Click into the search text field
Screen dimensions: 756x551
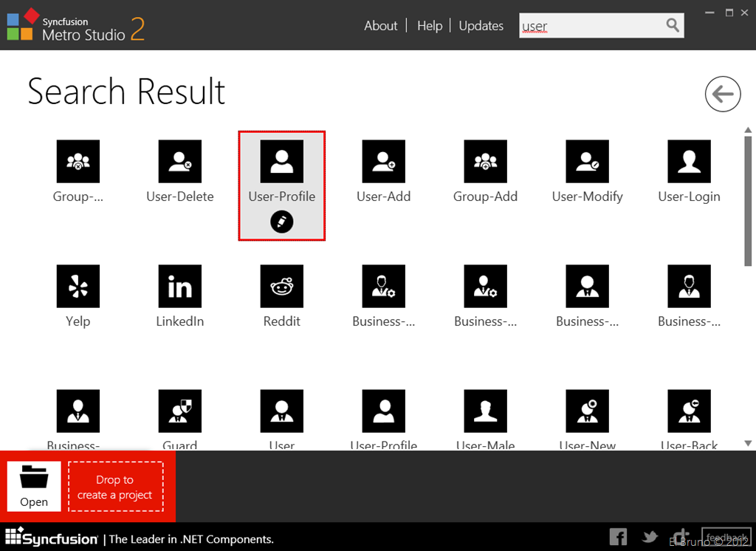tap(591, 26)
